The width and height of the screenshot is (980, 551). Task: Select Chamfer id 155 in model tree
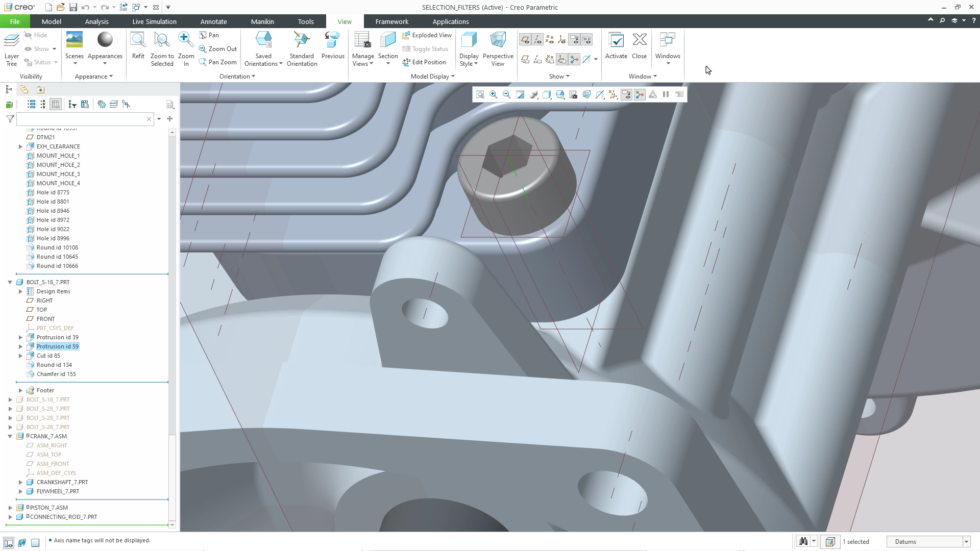pos(56,374)
